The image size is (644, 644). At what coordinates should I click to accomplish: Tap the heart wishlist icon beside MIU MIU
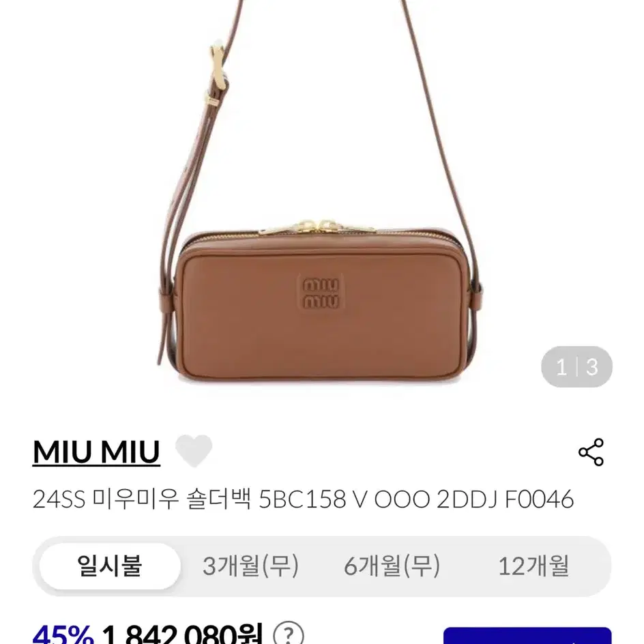pyautogui.click(x=194, y=450)
